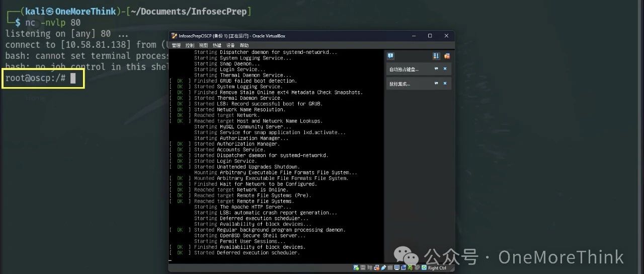Viewport: 644px width, 274px height.
Task: Close the Oracle VirtualBox window
Action: tap(446, 36)
